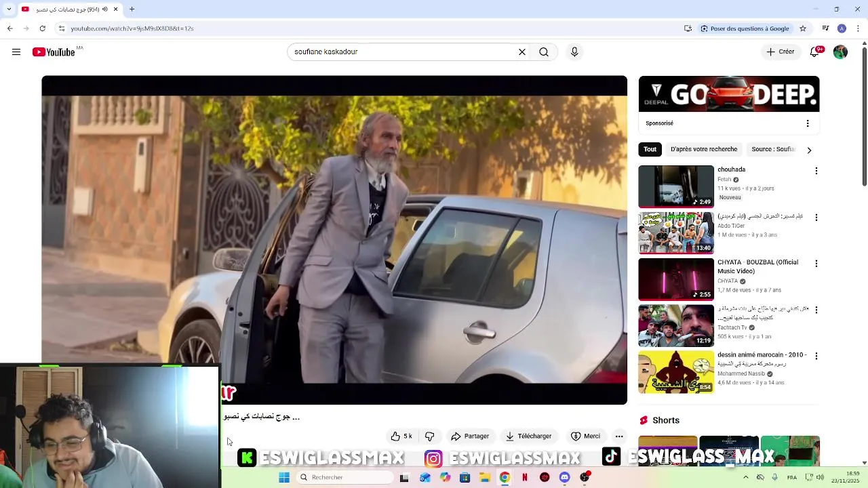This screenshot has width=868, height=488.
Task: Open options for the Abdo TiGer video
Action: pos(816,218)
